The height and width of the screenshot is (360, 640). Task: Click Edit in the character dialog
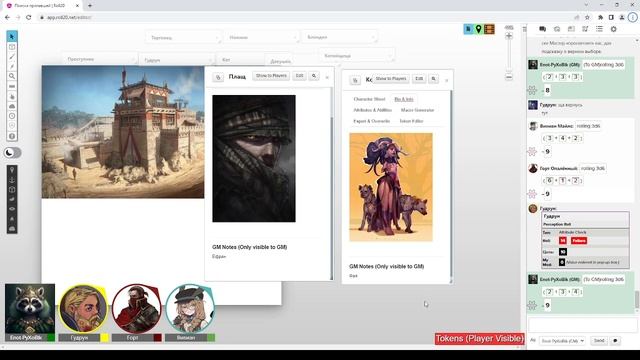(x=419, y=79)
